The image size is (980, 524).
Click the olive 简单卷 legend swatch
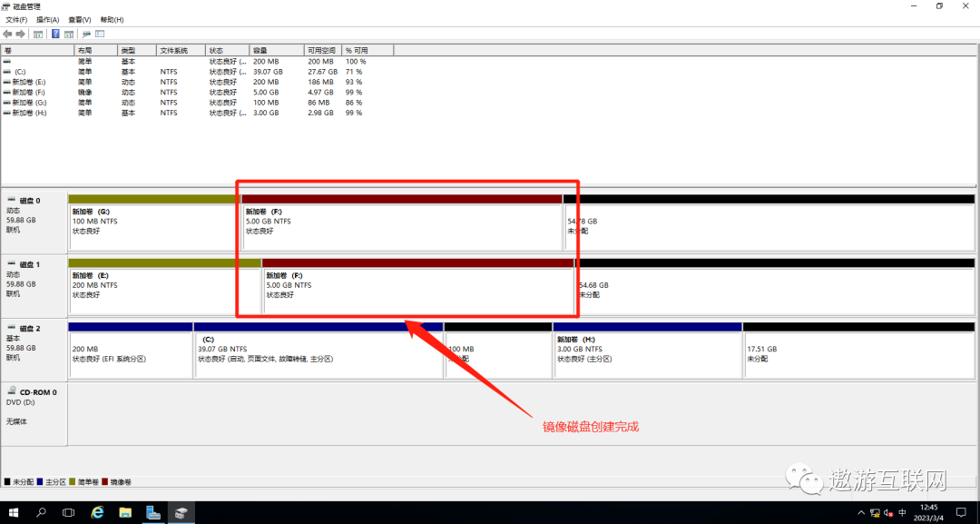[x=73, y=482]
